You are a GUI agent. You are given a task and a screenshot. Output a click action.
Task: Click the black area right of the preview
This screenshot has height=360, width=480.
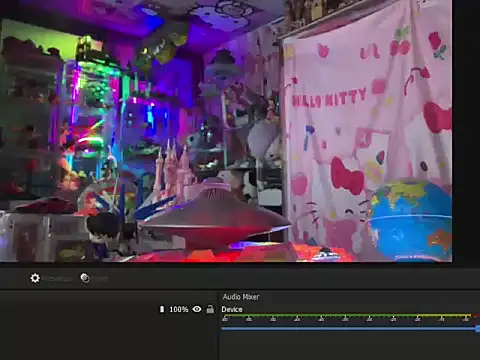point(466,133)
